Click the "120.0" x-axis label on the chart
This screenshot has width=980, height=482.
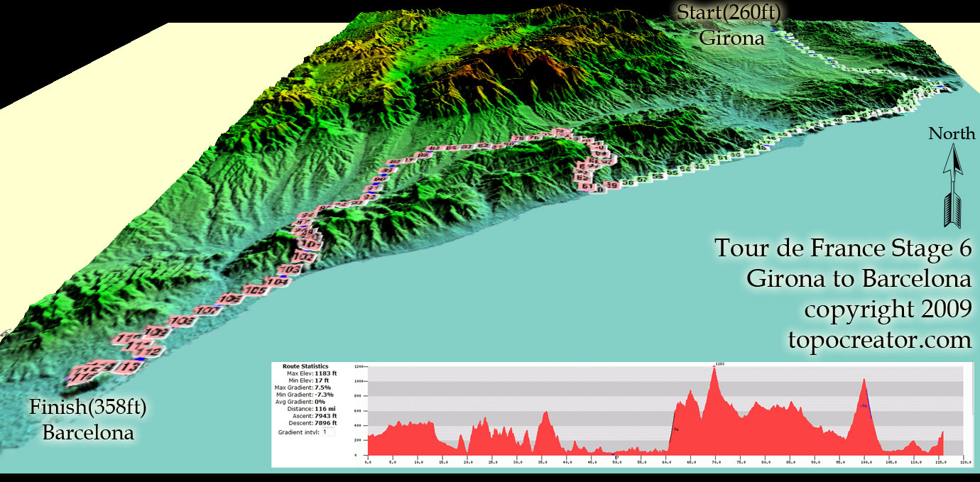tap(965, 461)
